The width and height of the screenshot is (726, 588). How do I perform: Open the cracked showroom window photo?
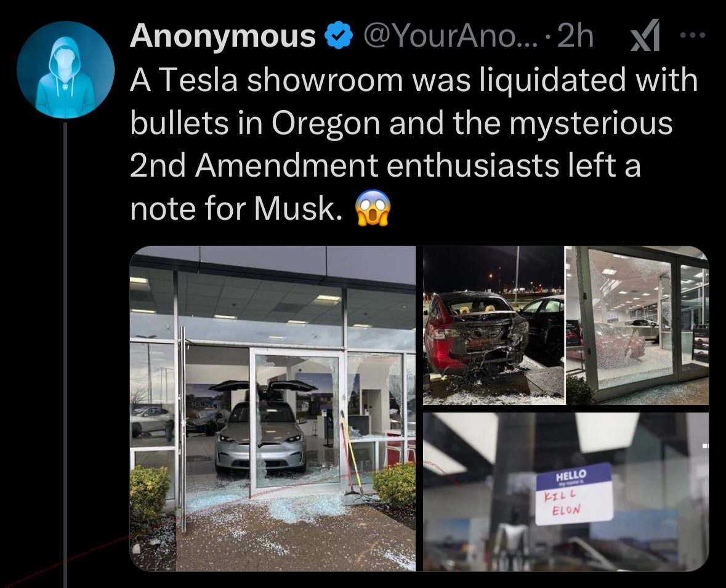[x=637, y=326]
